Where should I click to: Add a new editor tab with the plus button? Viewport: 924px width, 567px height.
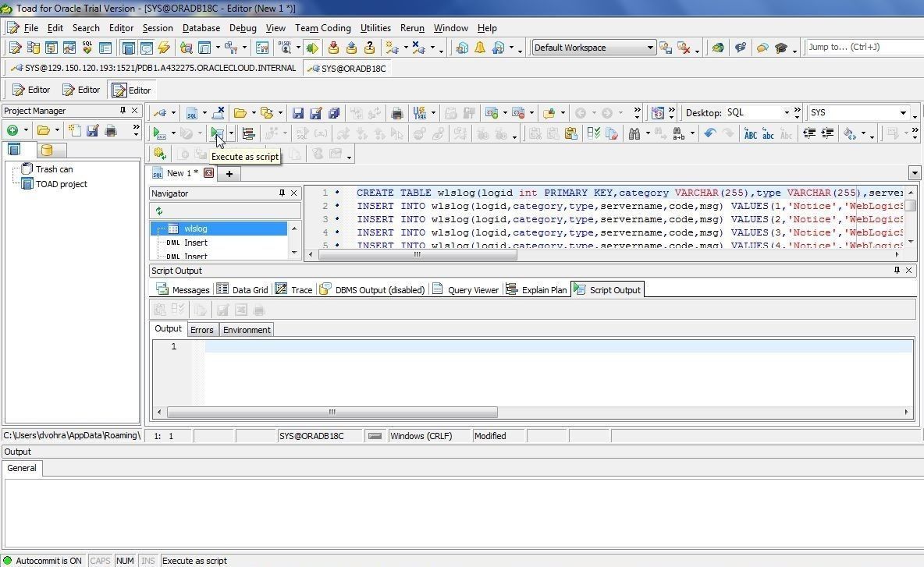point(229,173)
